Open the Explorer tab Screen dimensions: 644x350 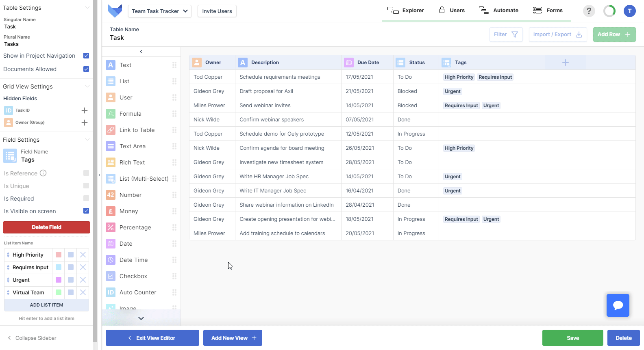point(406,11)
